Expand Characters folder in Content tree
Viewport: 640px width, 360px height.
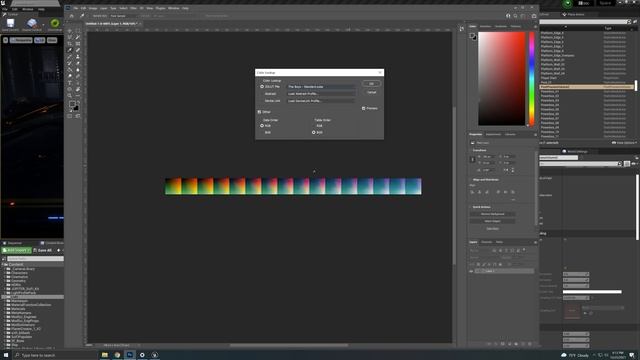[x=5, y=273]
